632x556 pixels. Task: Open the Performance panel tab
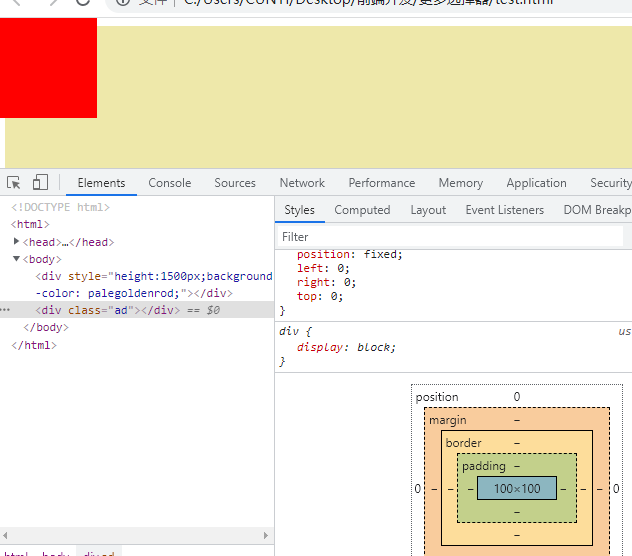381,183
